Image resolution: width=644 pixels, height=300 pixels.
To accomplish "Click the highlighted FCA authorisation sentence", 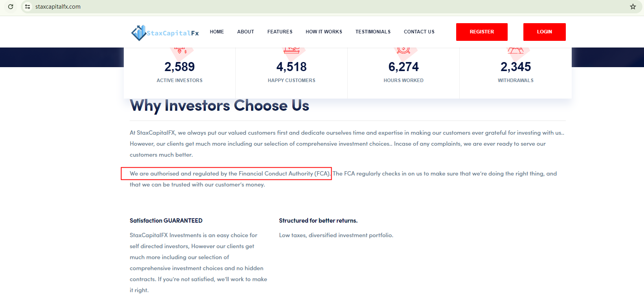I will 230,174.
